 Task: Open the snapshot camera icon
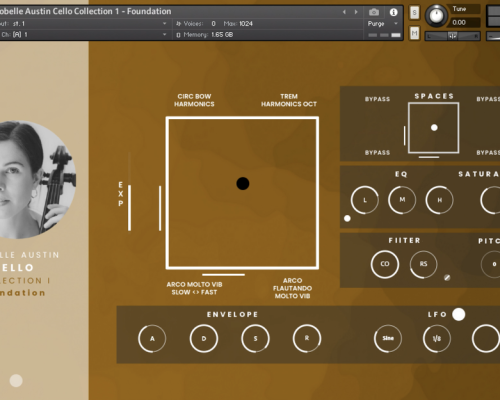(374, 12)
